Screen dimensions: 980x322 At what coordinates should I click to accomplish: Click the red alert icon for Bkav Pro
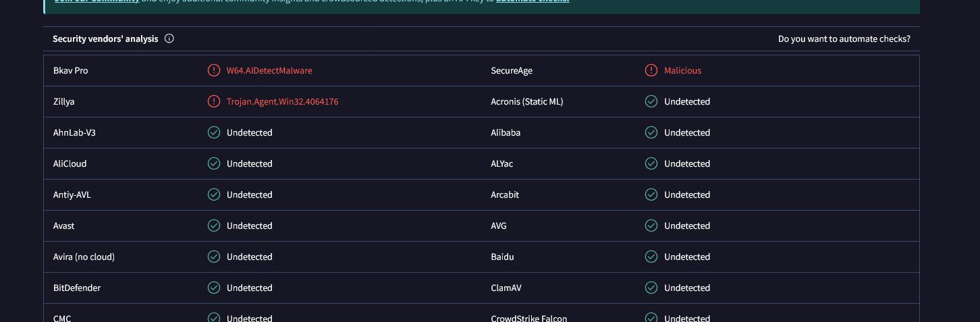click(214, 70)
